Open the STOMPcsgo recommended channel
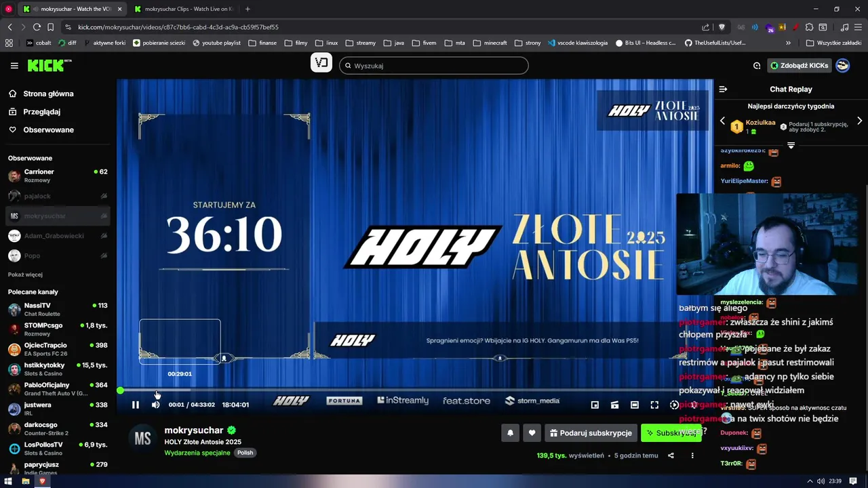This screenshot has width=868, height=488. coord(58,329)
